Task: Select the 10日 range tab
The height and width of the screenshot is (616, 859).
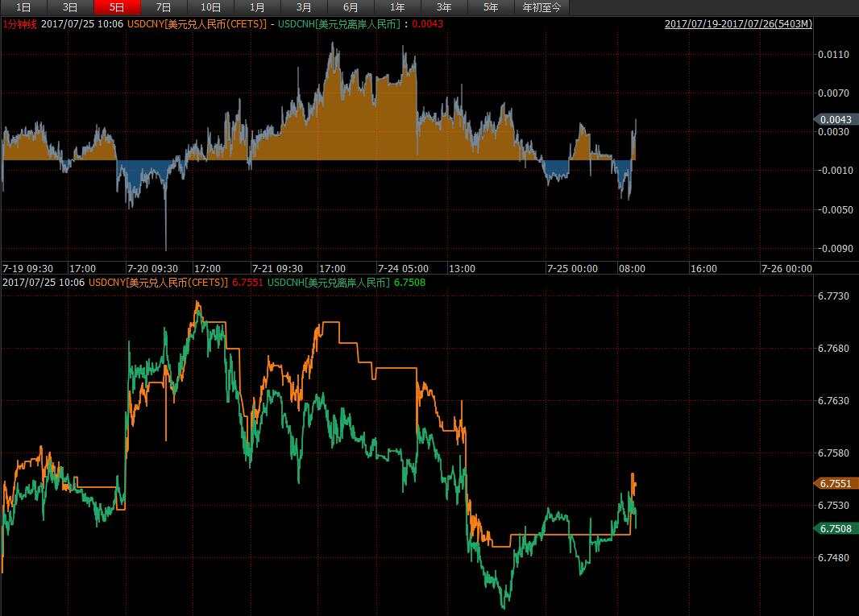Action: 210,7
